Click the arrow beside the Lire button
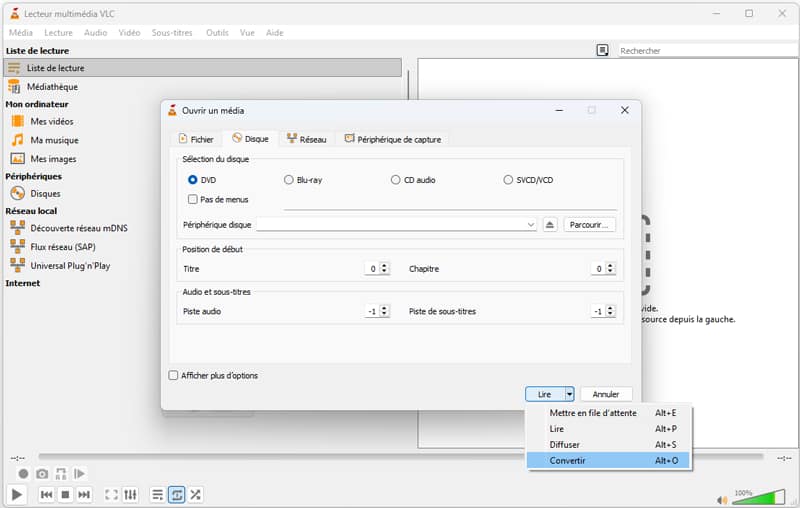The image size is (800, 508). click(568, 394)
